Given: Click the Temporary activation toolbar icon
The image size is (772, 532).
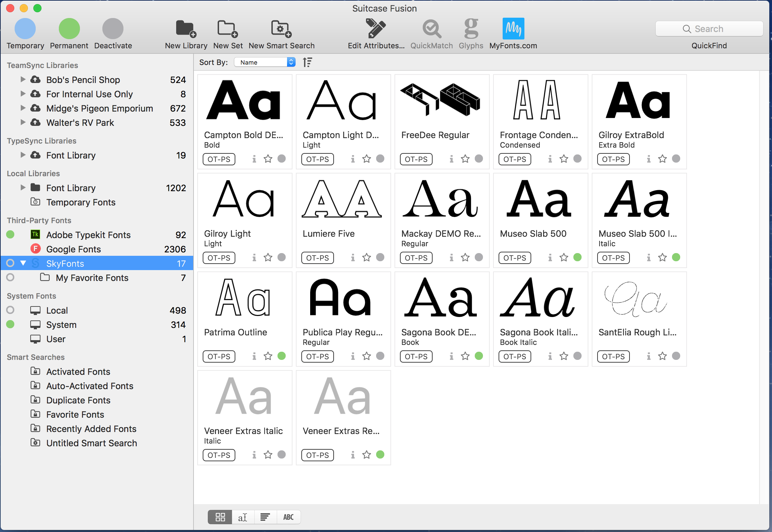Looking at the screenshot, I should [x=25, y=29].
